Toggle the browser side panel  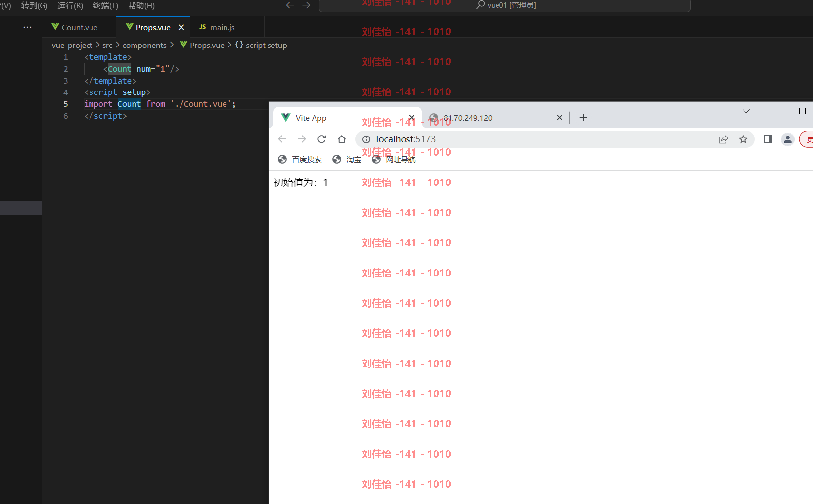tap(768, 139)
